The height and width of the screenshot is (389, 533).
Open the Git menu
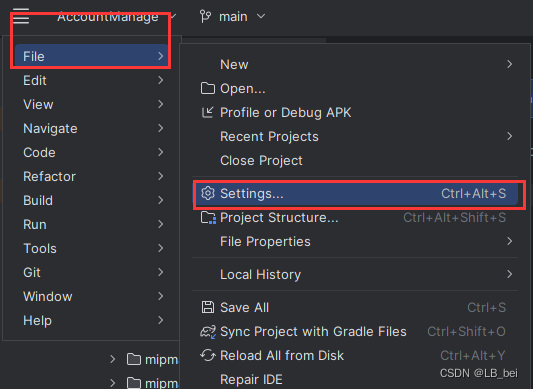tap(92, 272)
